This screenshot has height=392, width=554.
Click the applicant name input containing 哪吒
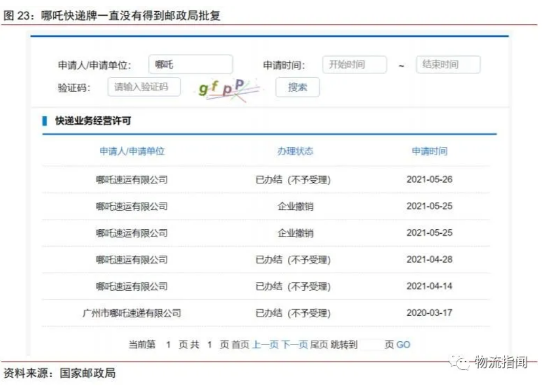pos(190,64)
